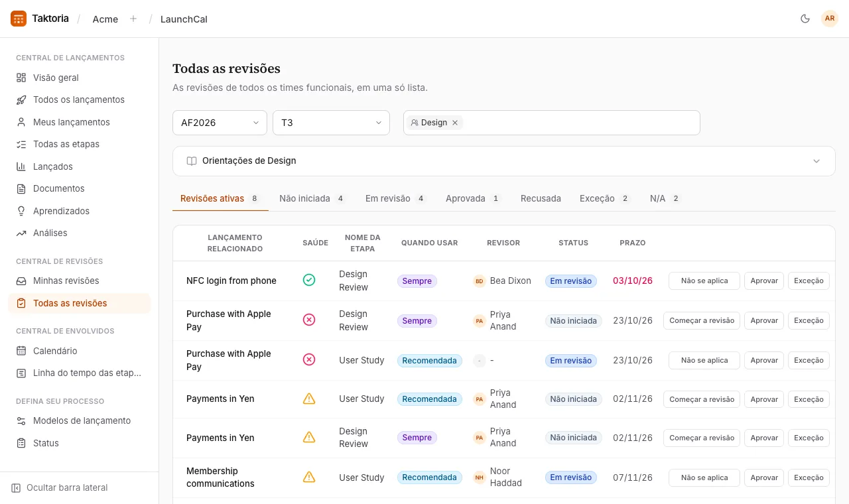Open Meus lançamentos page

(80, 122)
